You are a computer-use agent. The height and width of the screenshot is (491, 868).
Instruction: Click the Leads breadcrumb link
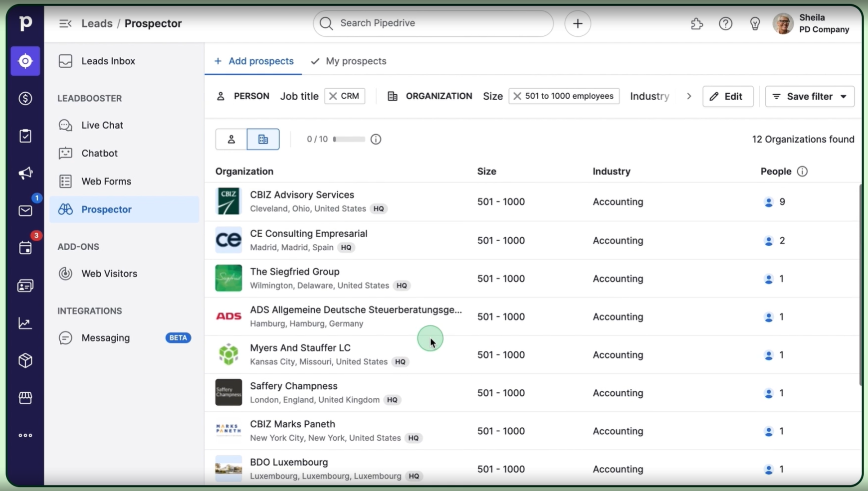point(97,23)
